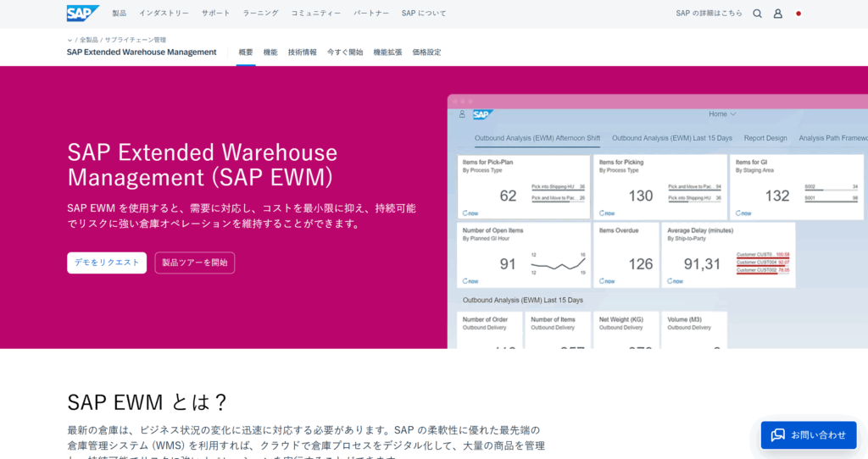Go to the 今すぐ開始 tab

pyautogui.click(x=345, y=53)
